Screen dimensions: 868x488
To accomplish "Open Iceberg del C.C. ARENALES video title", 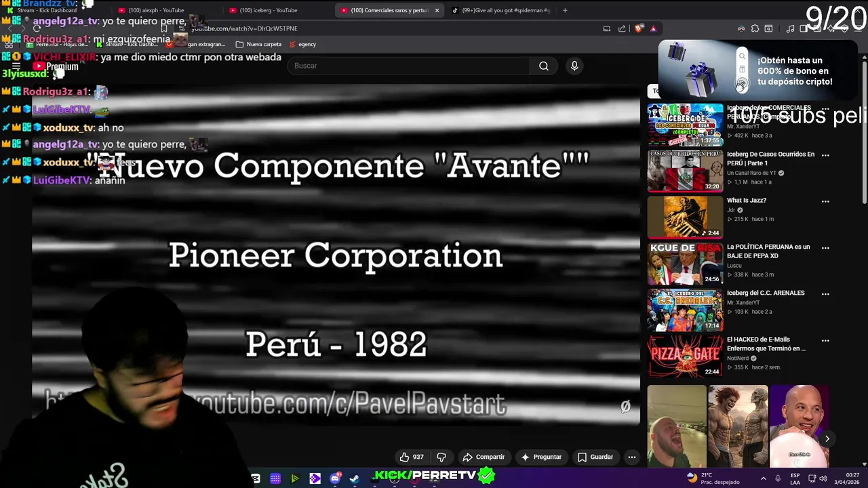I will click(x=766, y=293).
